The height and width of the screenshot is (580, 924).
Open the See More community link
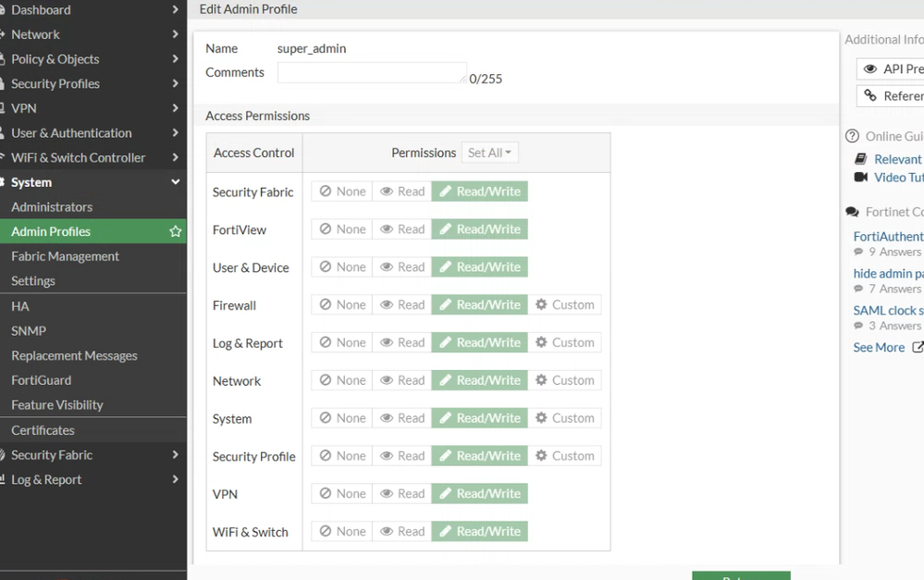click(879, 347)
